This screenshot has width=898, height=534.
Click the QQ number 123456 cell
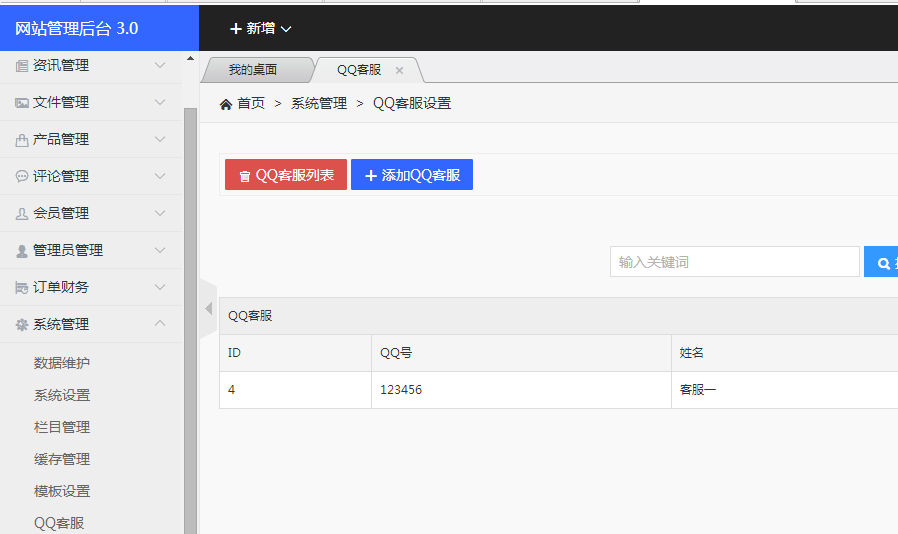521,390
